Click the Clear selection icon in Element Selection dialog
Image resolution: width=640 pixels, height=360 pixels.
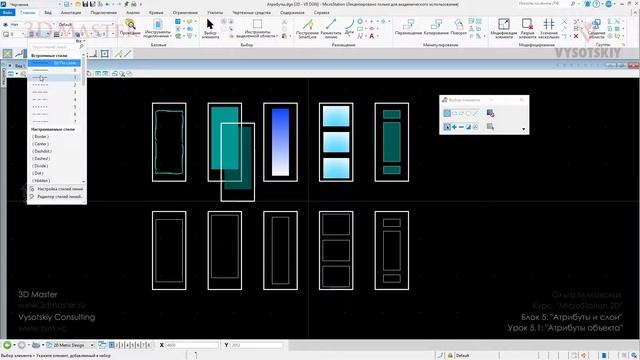click(490, 113)
